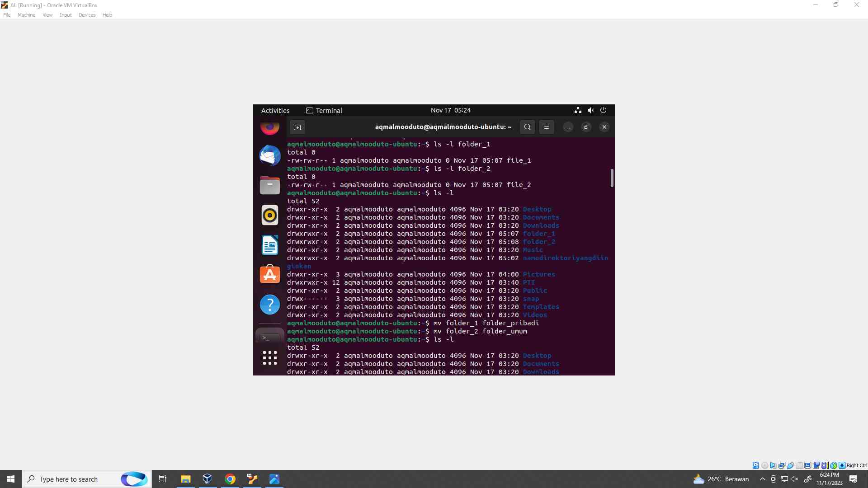Open Ubuntu network status icon
Screen dimensions: 868x488
(x=578, y=110)
